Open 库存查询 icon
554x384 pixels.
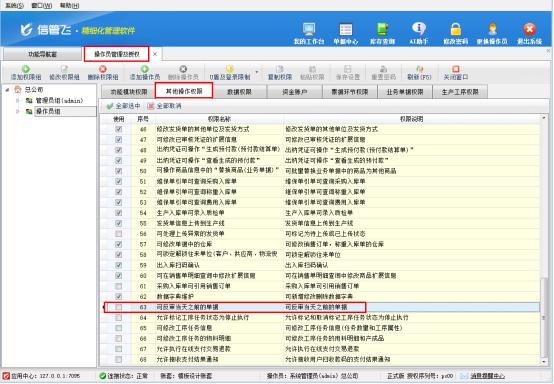[382, 29]
